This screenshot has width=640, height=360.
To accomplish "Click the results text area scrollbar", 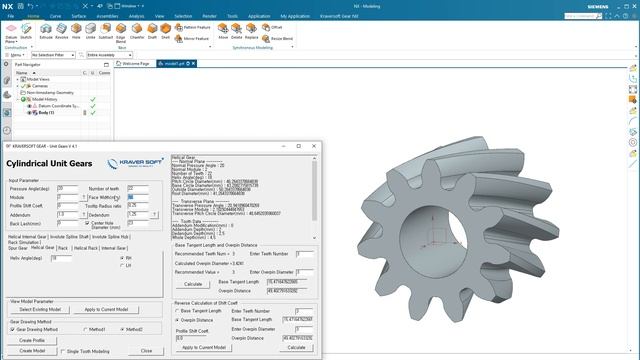I will 314,198.
